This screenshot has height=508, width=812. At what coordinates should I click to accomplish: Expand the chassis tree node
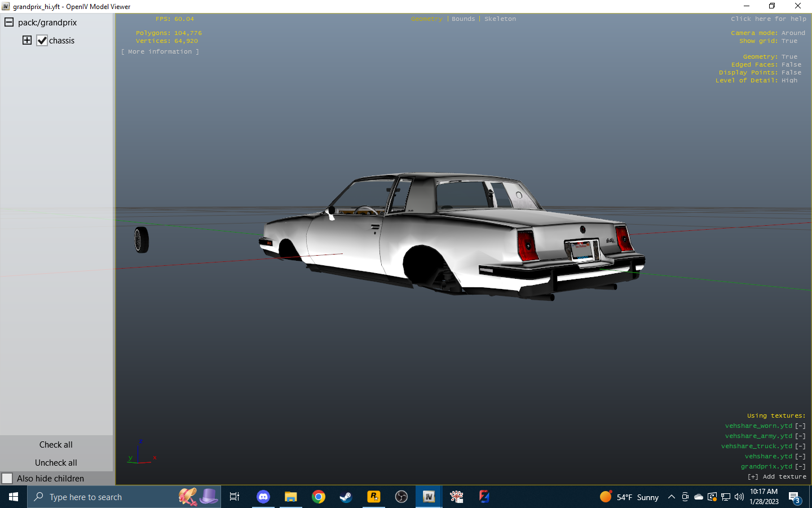(x=27, y=40)
